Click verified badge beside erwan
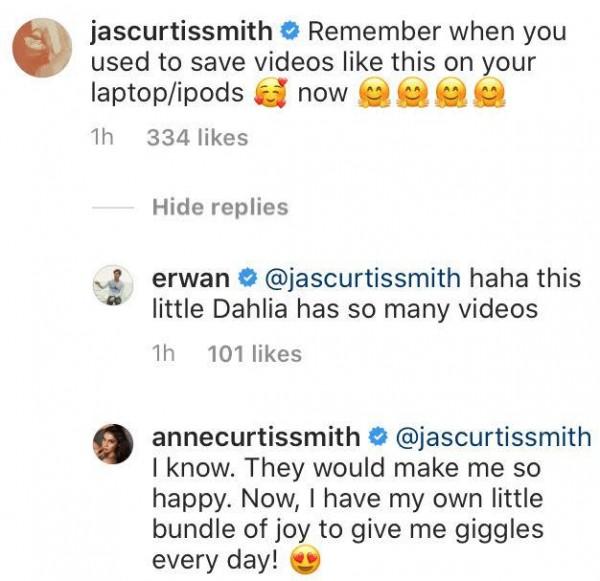600x581 pixels. pos(247,278)
